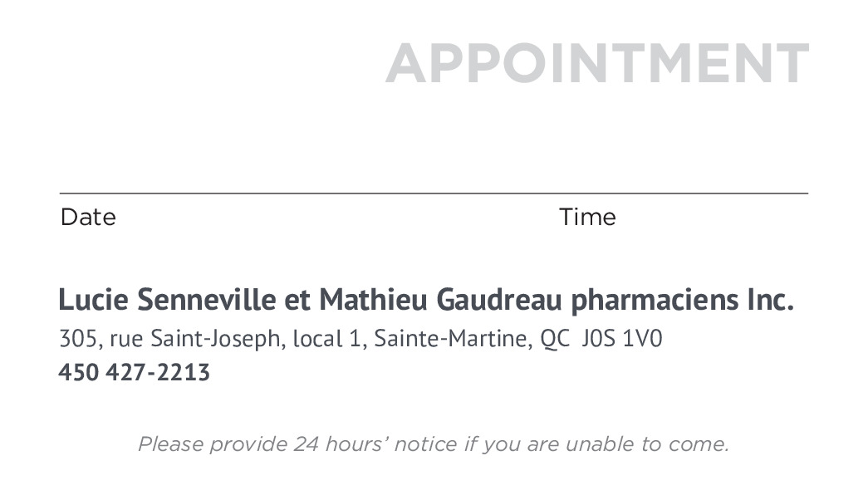Click the APPOINTMENT heading
Viewport: 868px width, 490px height.
(x=596, y=63)
